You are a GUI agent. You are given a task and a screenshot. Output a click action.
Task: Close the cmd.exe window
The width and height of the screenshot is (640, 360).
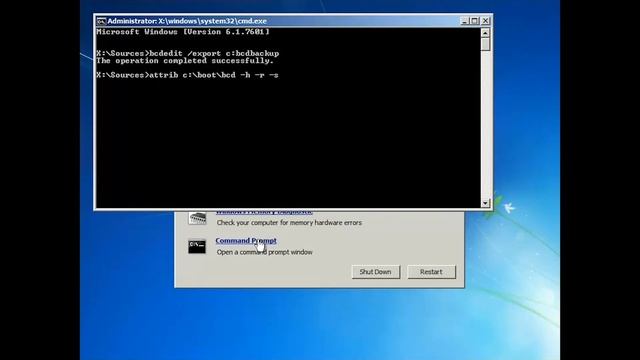pyautogui.click(x=485, y=21)
